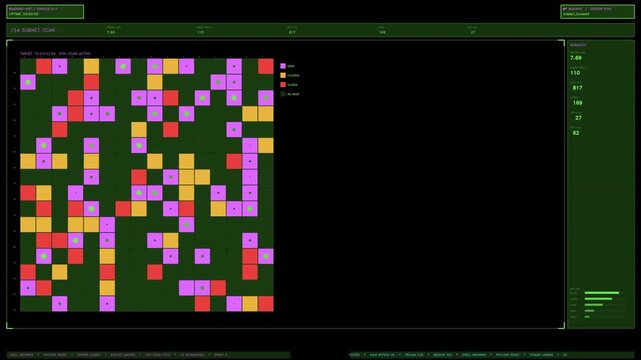
Task: Click the 27 value in Readouts panel
Action: pyautogui.click(x=578, y=118)
